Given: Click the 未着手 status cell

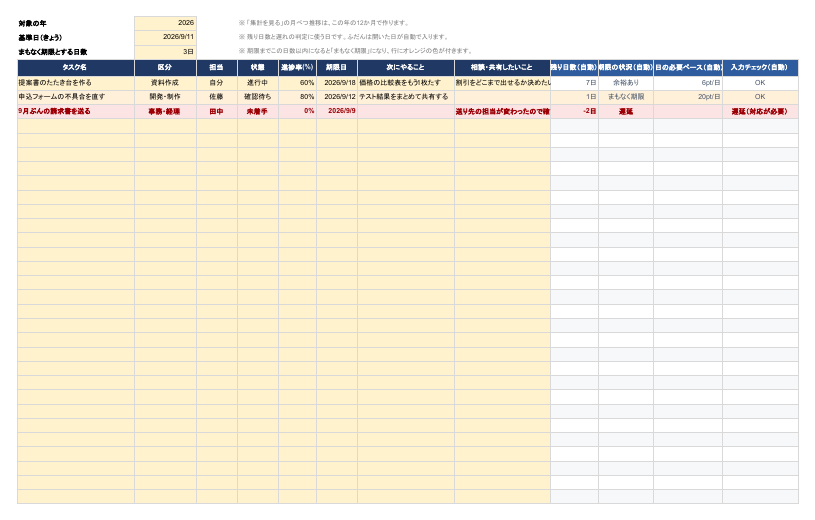Looking at the screenshot, I should coord(258,111).
